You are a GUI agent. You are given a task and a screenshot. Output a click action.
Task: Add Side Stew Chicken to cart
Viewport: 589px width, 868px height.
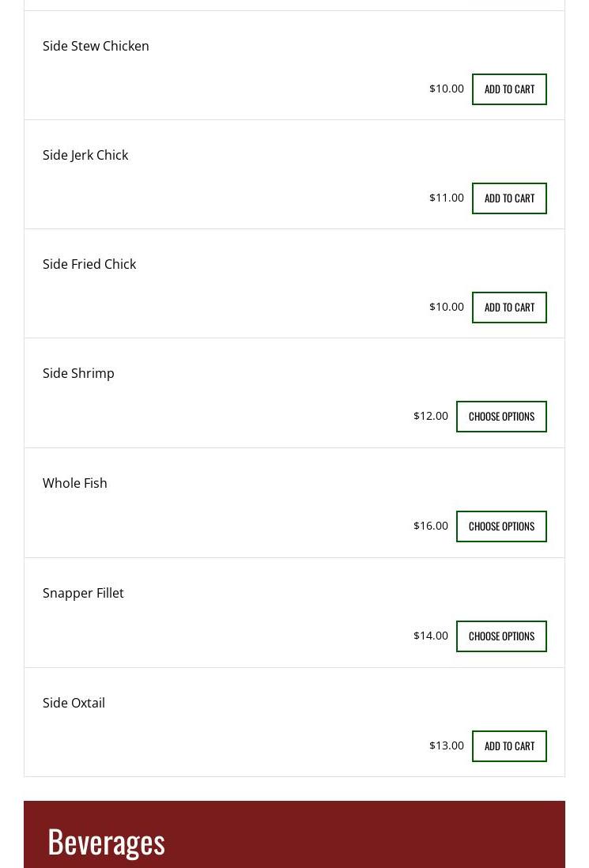(509, 89)
